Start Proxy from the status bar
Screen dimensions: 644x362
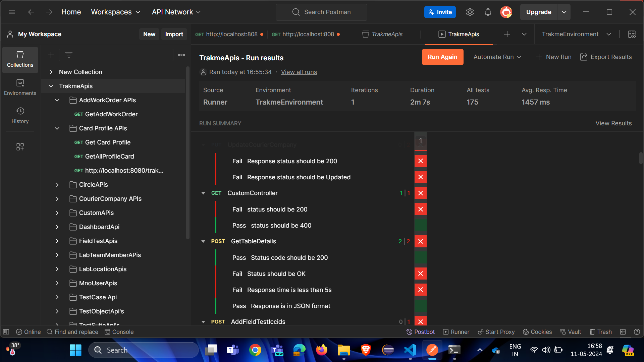(x=496, y=332)
